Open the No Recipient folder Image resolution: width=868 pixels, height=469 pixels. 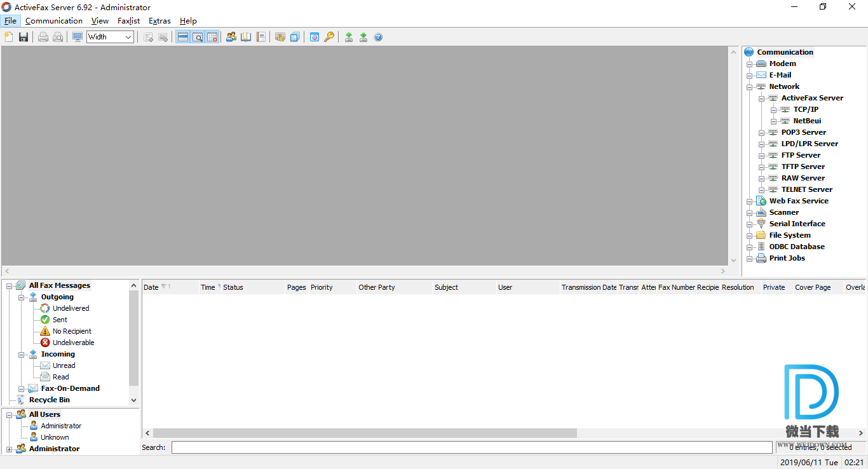[x=72, y=331]
